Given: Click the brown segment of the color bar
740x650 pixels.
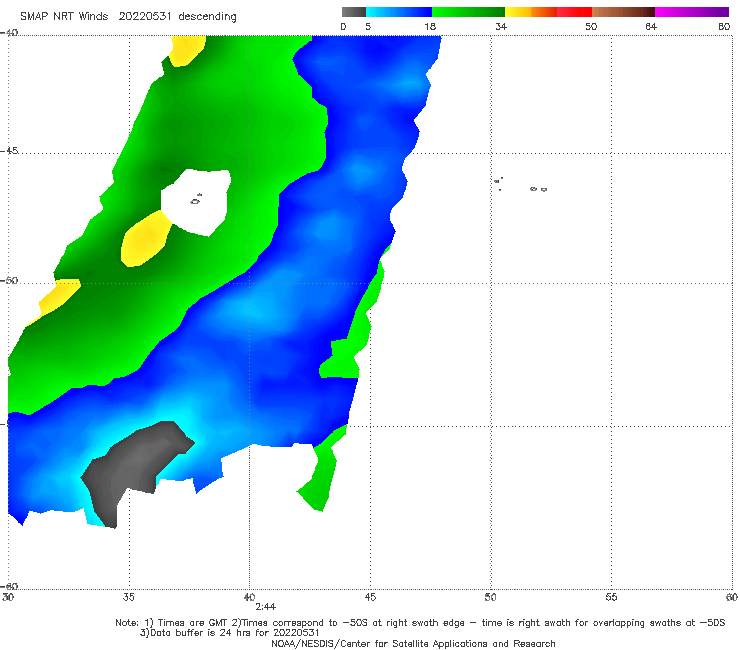Looking at the screenshot, I should pos(623,12).
